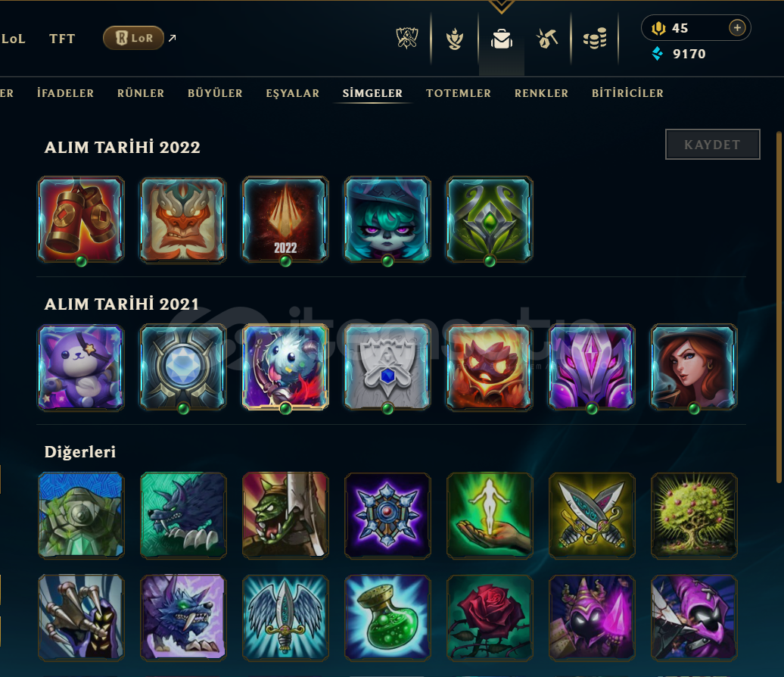Screen dimensions: 784x677
Task: Click the vertical scrollbar on the right
Action: click(779, 307)
